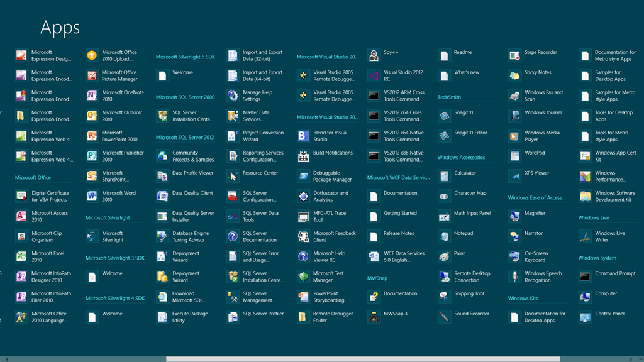The image size is (644, 362).
Task: Click the 'Release Notes' label
Action: 398,233
